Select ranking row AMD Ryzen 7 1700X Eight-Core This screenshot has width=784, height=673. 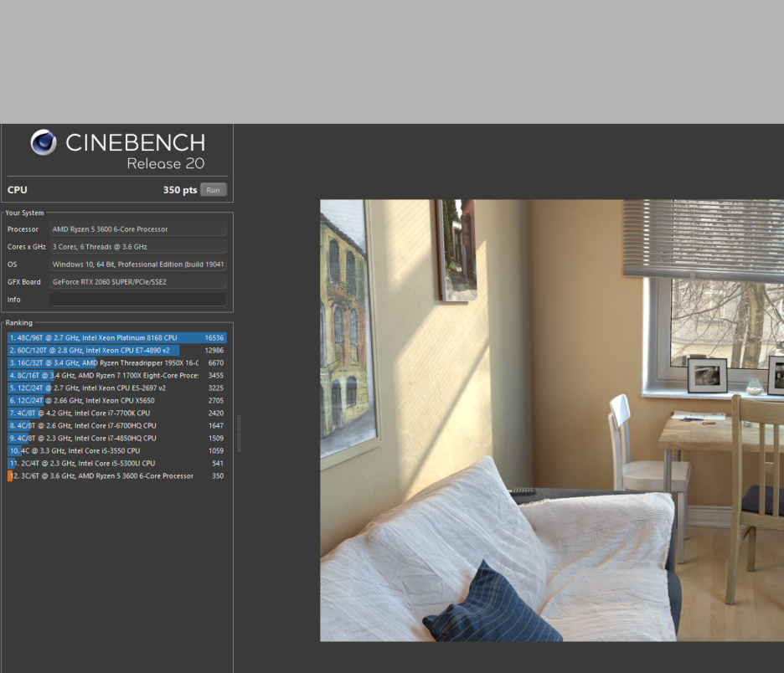click(x=117, y=375)
